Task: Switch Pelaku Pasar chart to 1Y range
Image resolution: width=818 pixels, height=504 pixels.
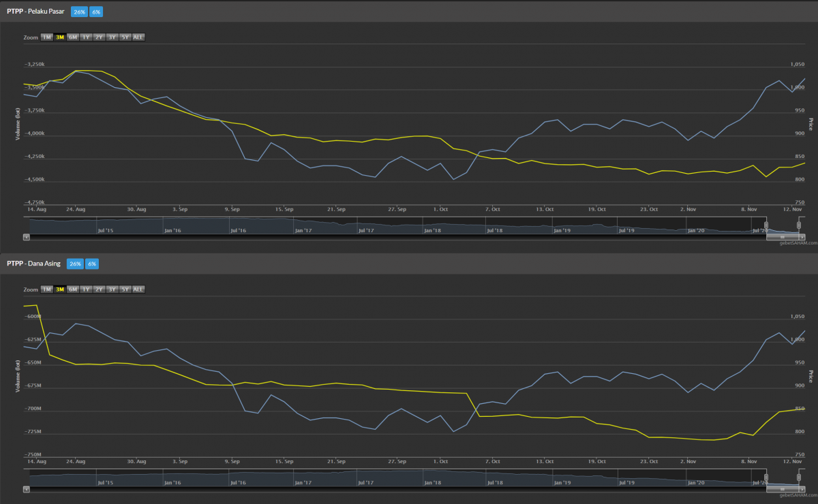Action: click(x=86, y=37)
